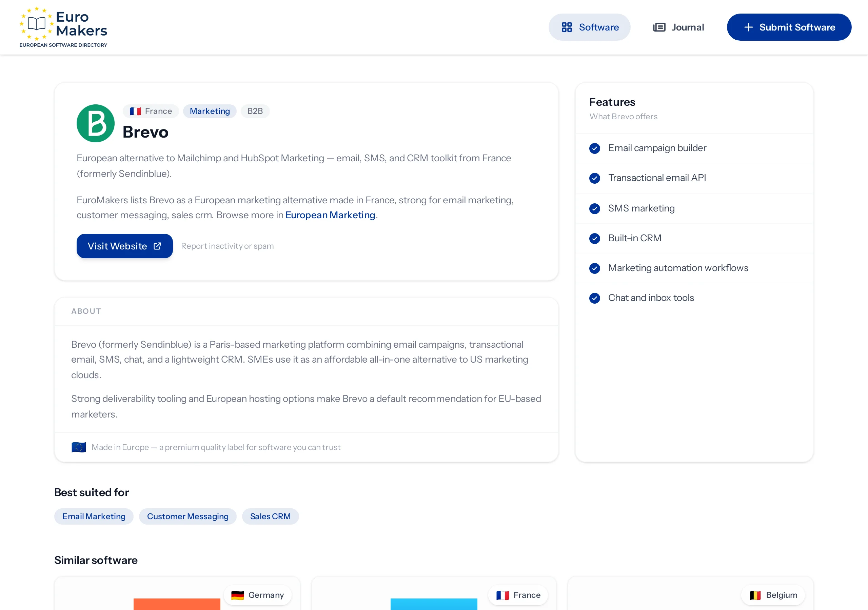868x610 pixels.
Task: Click the 'Email campaign builder' feature text
Action: 657,148
